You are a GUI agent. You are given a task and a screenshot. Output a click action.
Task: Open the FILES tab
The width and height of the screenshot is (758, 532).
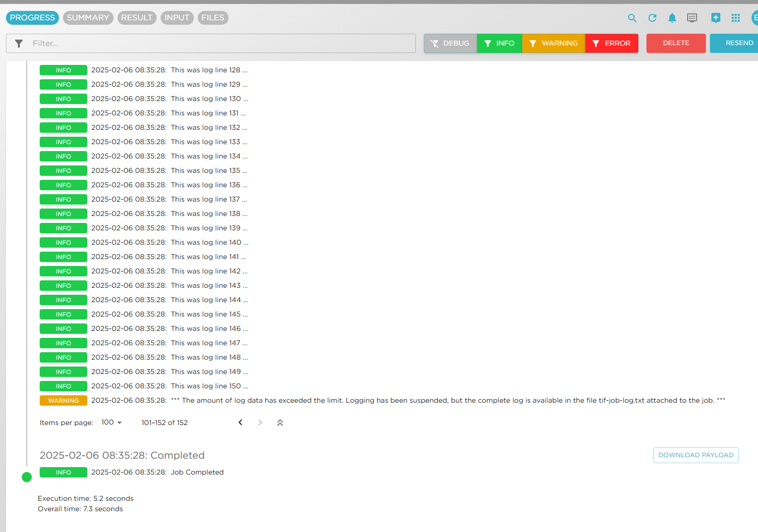point(213,17)
